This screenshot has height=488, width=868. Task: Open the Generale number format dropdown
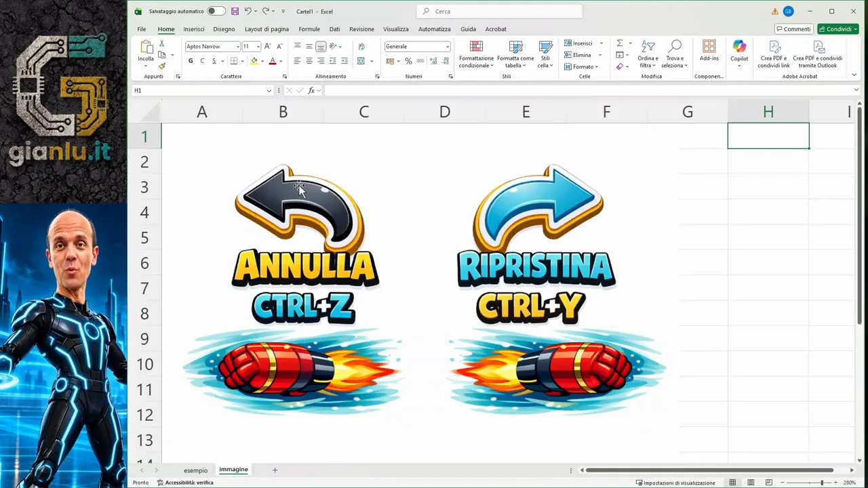[448, 47]
